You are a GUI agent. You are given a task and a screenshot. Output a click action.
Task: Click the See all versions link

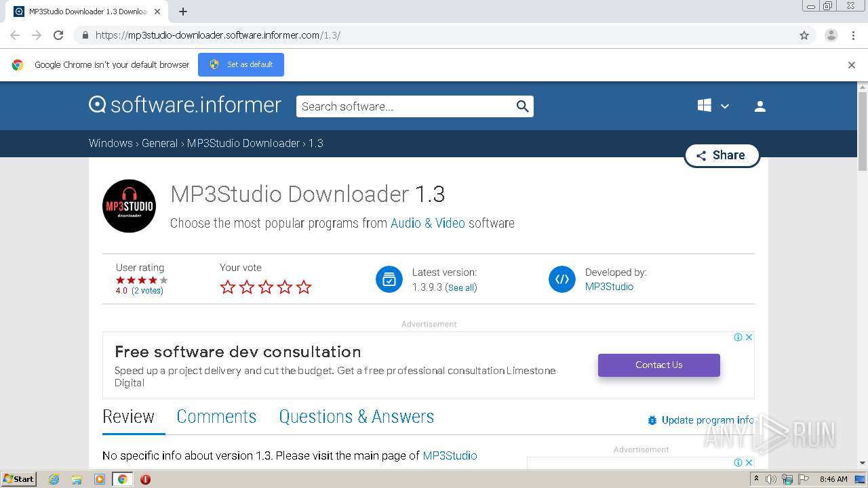(461, 287)
